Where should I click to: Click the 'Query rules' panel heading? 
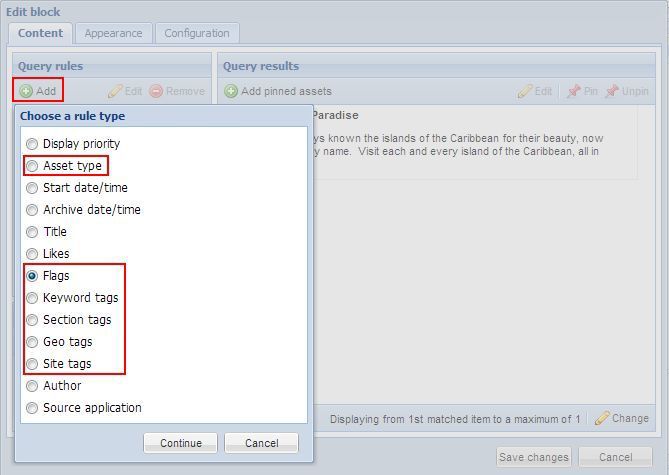[50, 66]
